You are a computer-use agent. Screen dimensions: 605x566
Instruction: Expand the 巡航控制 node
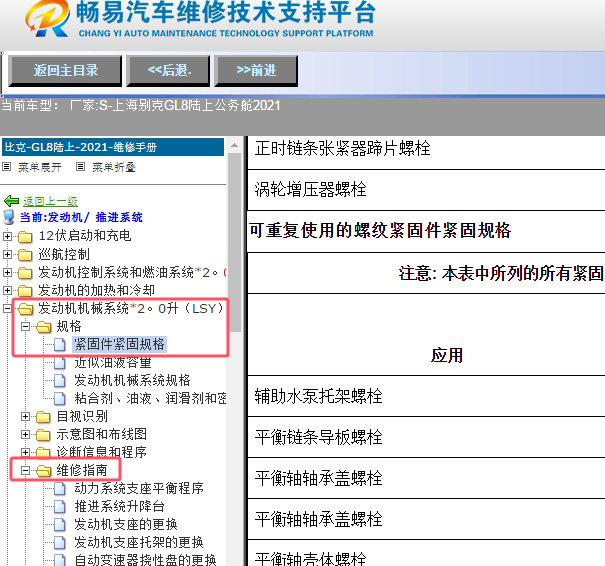[x=7, y=254]
